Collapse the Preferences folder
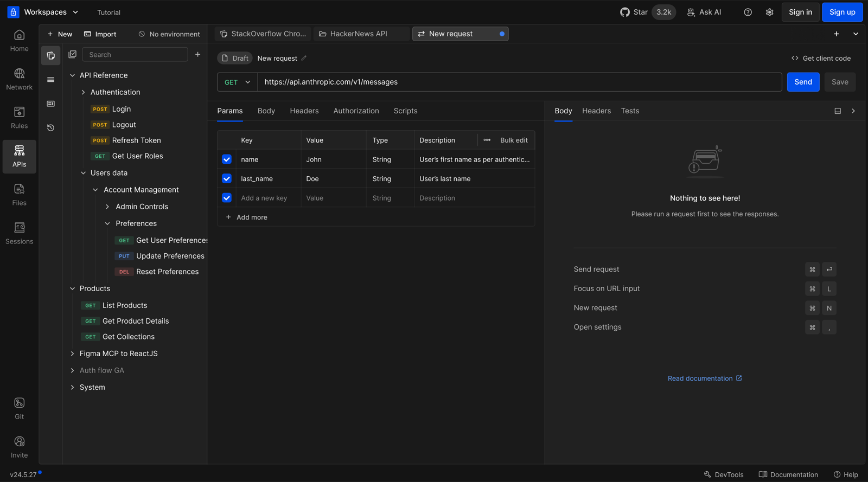868x482 pixels. tap(107, 223)
